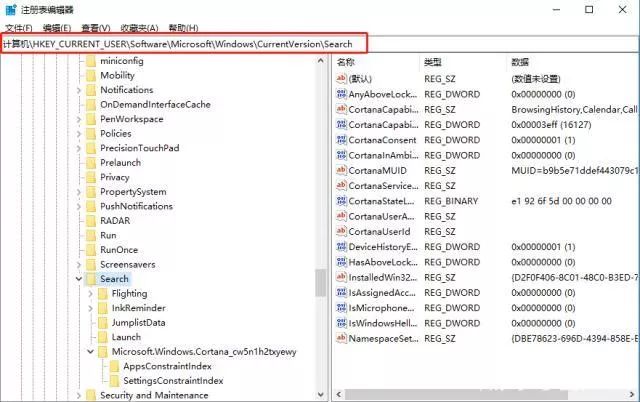Click the PrecisionTouchPad folder icon
The image size is (640, 402).
point(91,148)
